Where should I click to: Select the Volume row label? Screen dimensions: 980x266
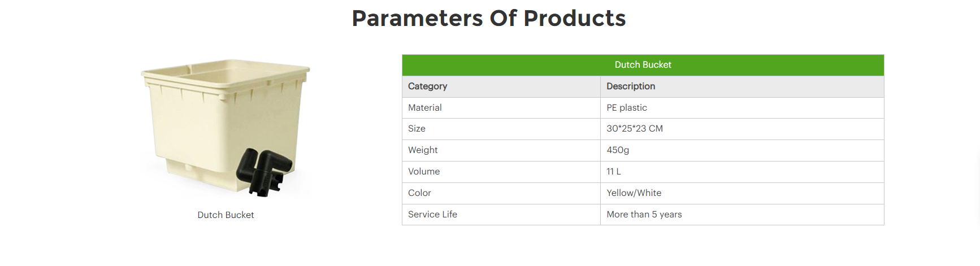click(x=424, y=172)
